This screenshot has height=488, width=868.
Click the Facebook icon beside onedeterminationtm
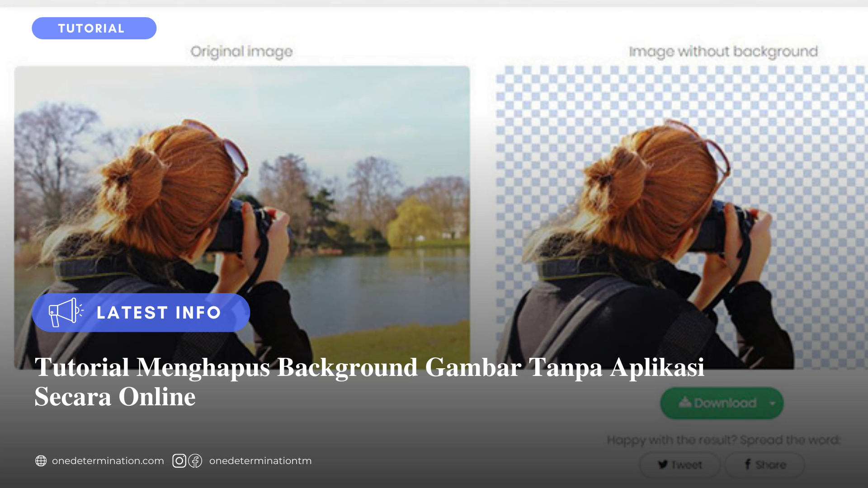[x=195, y=460]
